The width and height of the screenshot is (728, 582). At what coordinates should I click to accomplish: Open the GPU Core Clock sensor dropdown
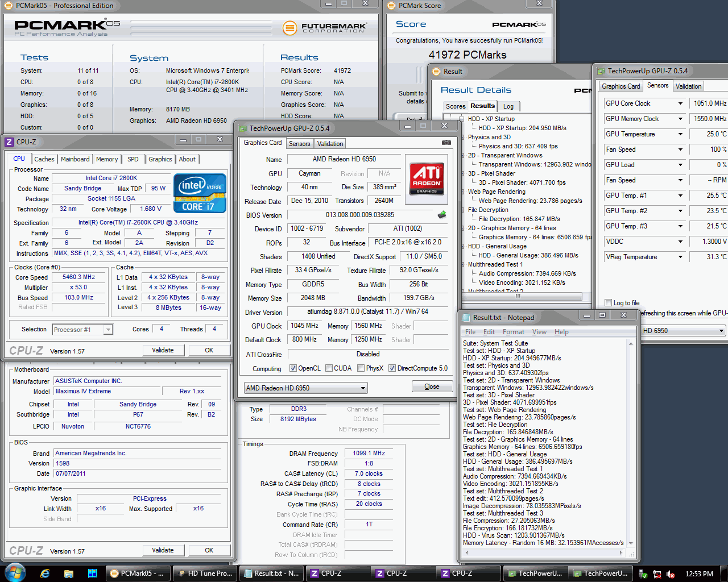pyautogui.click(x=680, y=103)
